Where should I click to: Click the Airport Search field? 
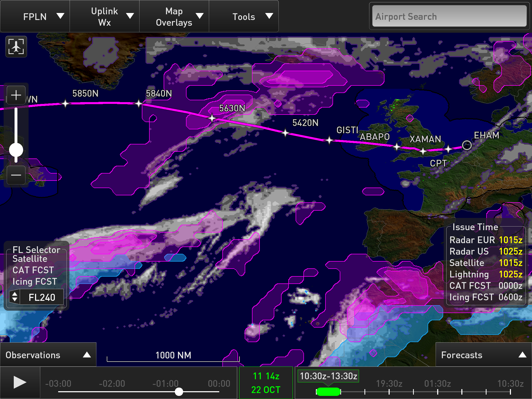pyautogui.click(x=449, y=17)
